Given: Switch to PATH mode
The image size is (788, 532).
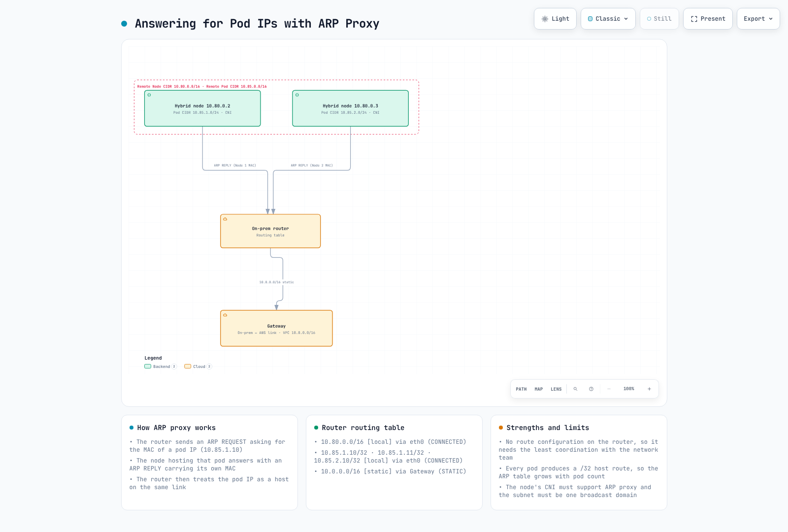Looking at the screenshot, I should click(521, 389).
